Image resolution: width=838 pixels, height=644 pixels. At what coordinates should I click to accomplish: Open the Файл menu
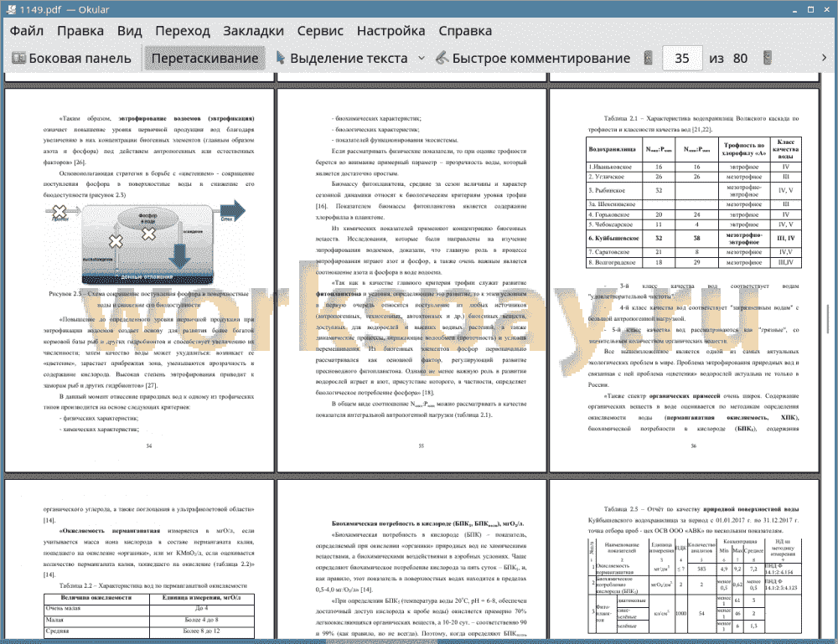(27, 31)
